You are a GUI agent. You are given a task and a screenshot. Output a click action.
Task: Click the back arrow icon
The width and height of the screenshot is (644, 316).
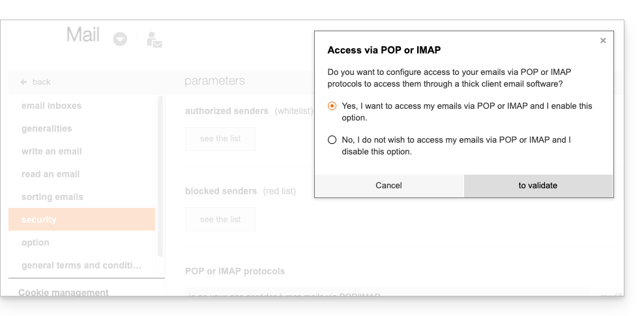24,82
